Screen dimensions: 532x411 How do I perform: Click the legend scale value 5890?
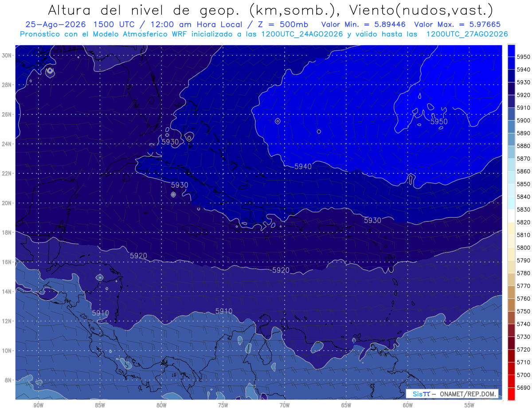pyautogui.click(x=524, y=133)
